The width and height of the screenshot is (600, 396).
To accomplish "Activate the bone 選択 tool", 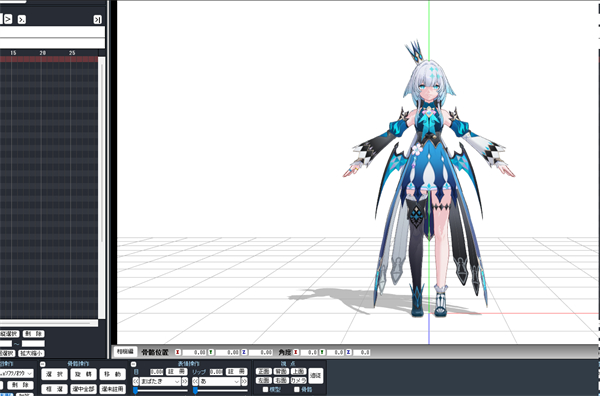I will (x=54, y=374).
